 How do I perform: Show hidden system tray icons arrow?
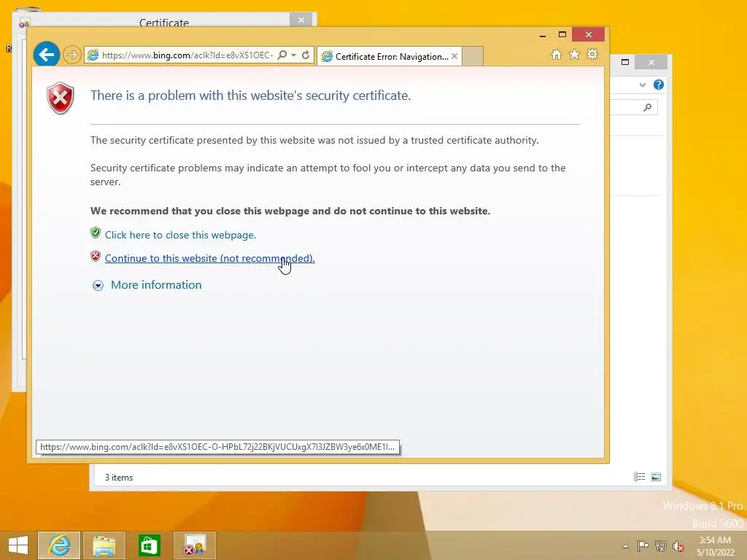coord(625,546)
